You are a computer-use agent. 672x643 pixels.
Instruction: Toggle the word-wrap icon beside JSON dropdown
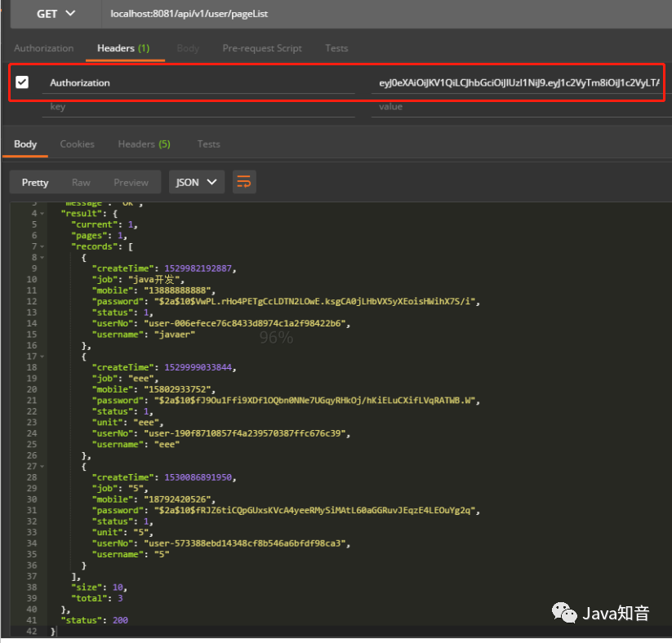tap(244, 182)
